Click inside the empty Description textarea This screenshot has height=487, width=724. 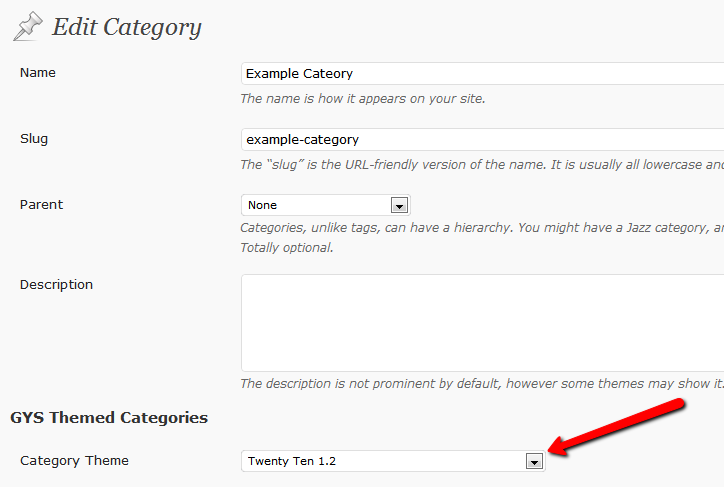tap(483, 323)
